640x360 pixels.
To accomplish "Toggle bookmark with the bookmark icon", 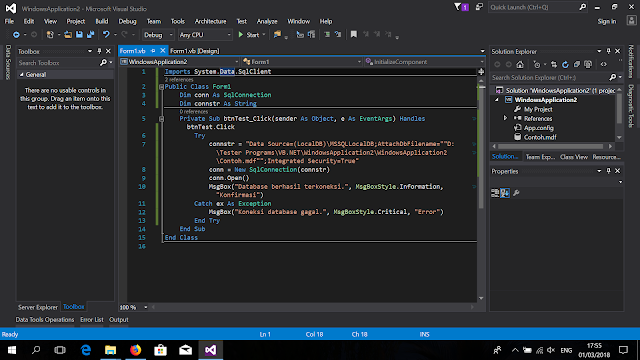I will pos(353,35).
